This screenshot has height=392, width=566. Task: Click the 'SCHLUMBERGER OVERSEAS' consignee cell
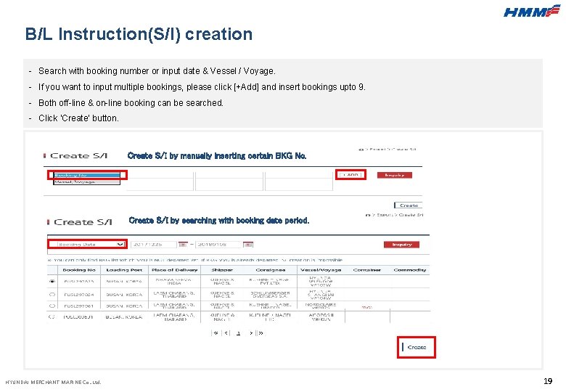(270, 295)
